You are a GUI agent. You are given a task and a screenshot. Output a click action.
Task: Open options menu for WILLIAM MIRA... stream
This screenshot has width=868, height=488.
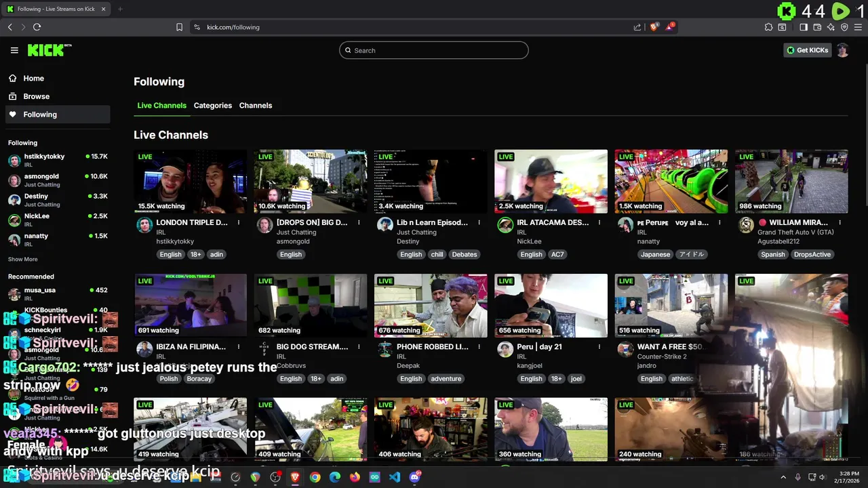(x=840, y=222)
